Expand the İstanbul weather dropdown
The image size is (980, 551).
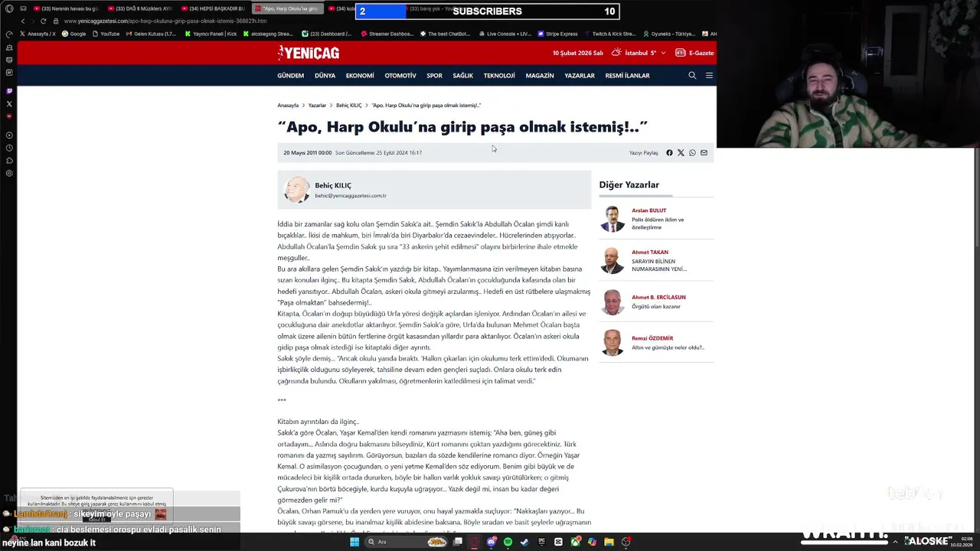tap(663, 53)
